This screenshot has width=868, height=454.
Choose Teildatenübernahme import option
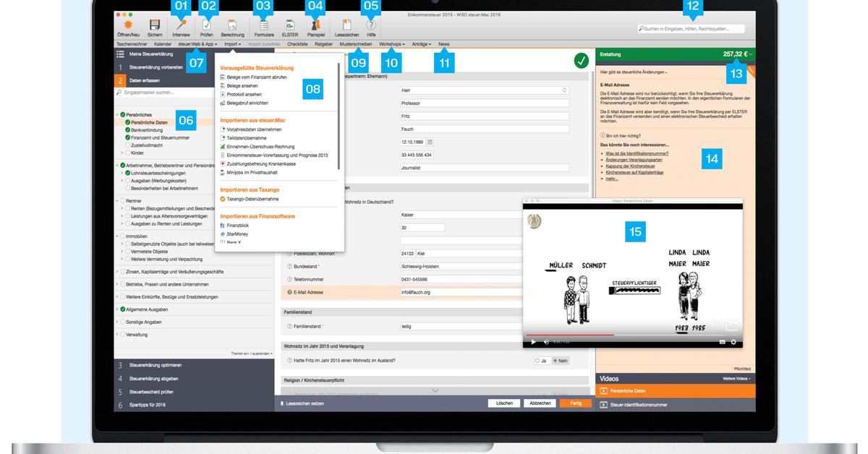point(246,137)
